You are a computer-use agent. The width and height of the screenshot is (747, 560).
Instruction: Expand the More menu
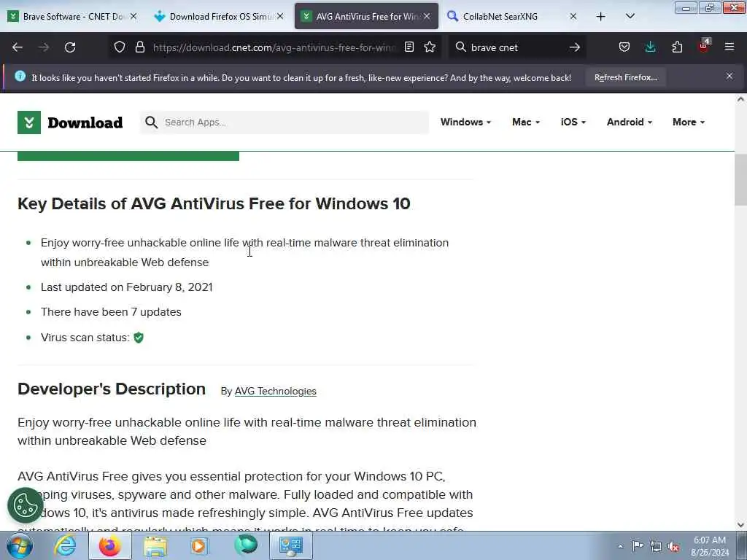(x=689, y=122)
